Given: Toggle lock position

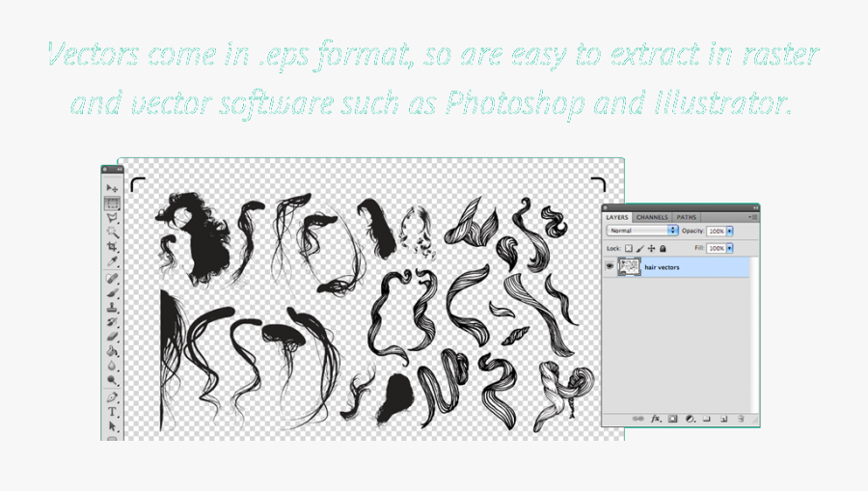Looking at the screenshot, I should (x=651, y=249).
